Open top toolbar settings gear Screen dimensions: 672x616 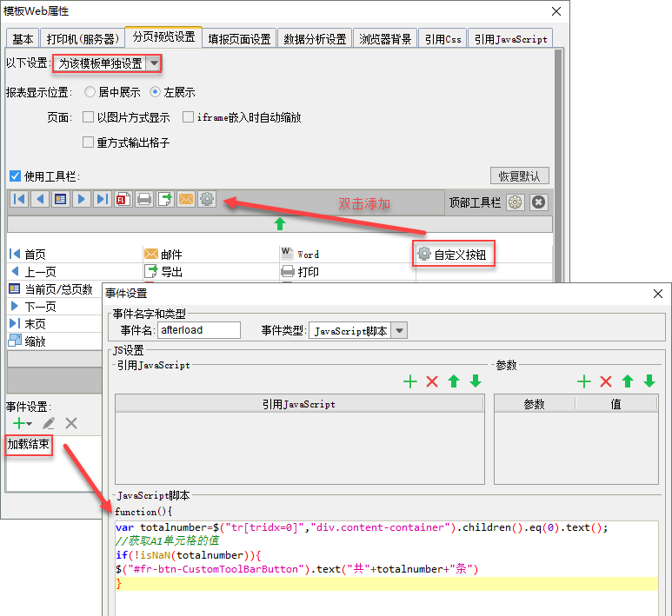pyautogui.click(x=516, y=202)
